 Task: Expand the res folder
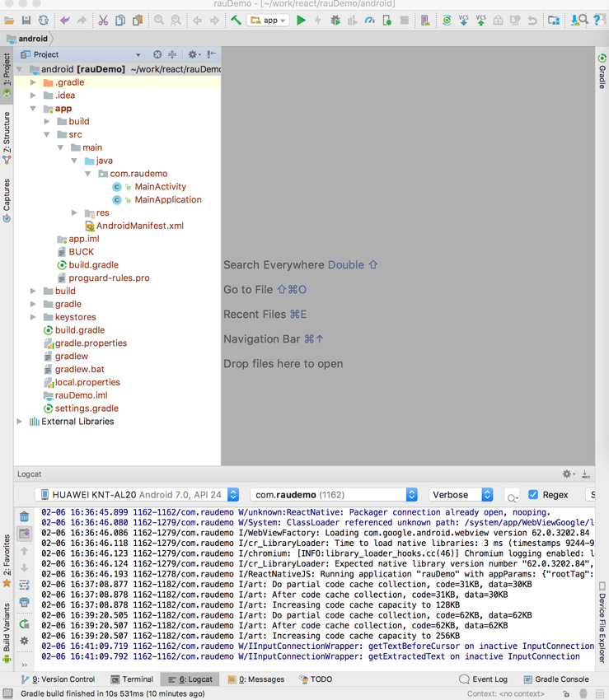pos(74,212)
